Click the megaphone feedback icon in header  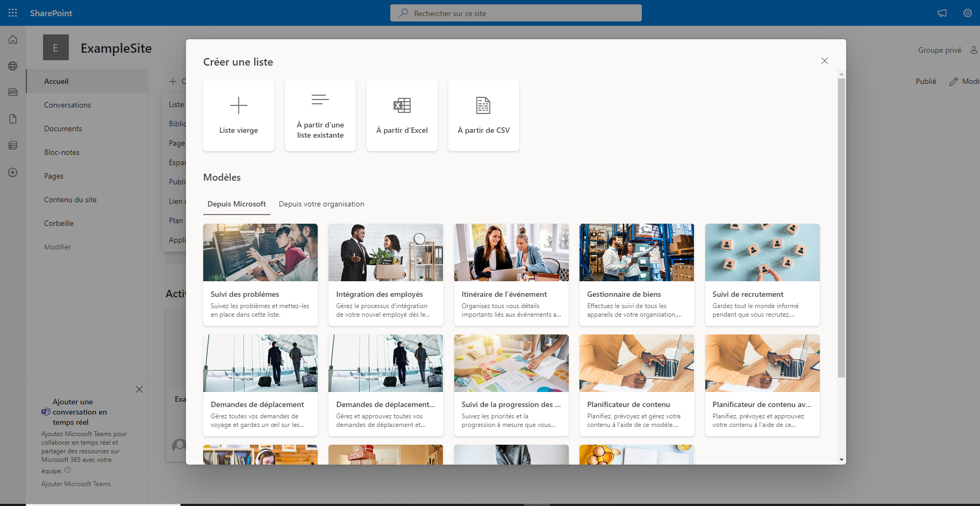942,13
